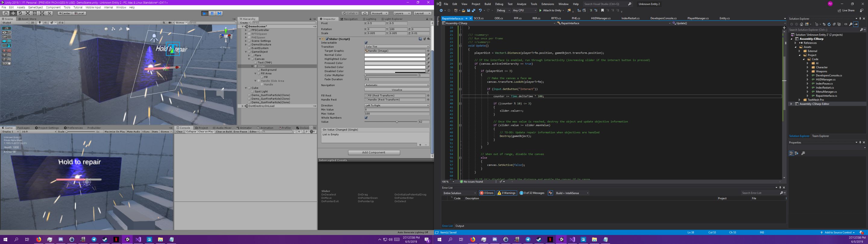Viewport: 868px width, 244px height.
Task: Open Unity's cloud services button
Action: pos(365,13)
